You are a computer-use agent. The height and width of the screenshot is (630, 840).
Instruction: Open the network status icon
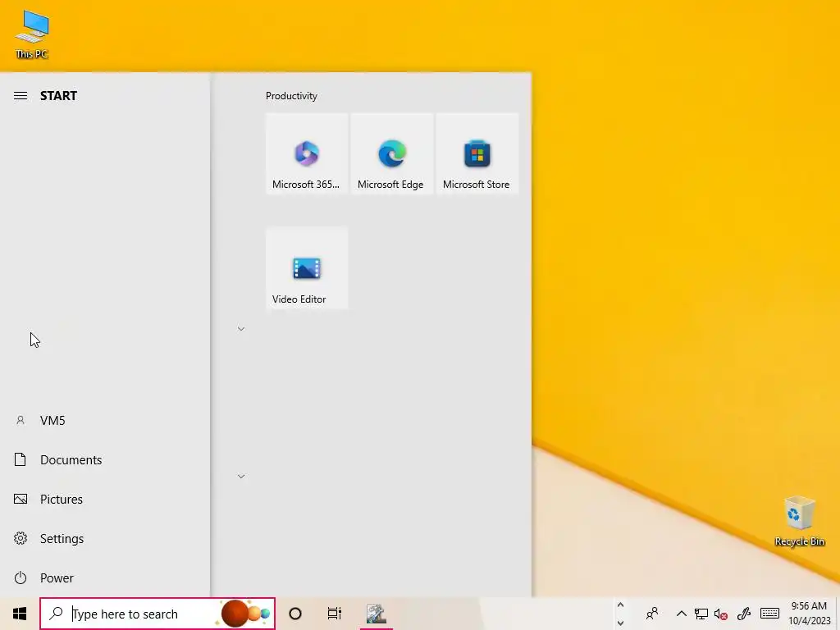(x=701, y=614)
